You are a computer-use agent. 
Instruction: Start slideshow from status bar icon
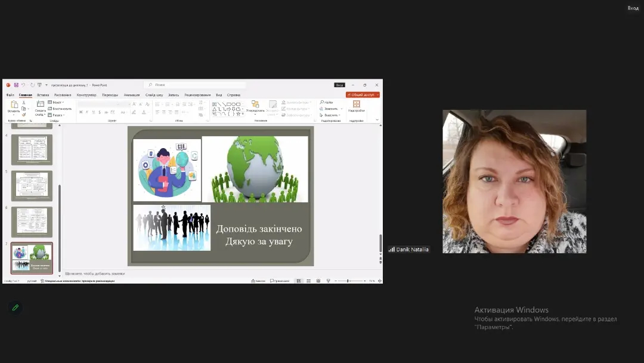tap(328, 281)
